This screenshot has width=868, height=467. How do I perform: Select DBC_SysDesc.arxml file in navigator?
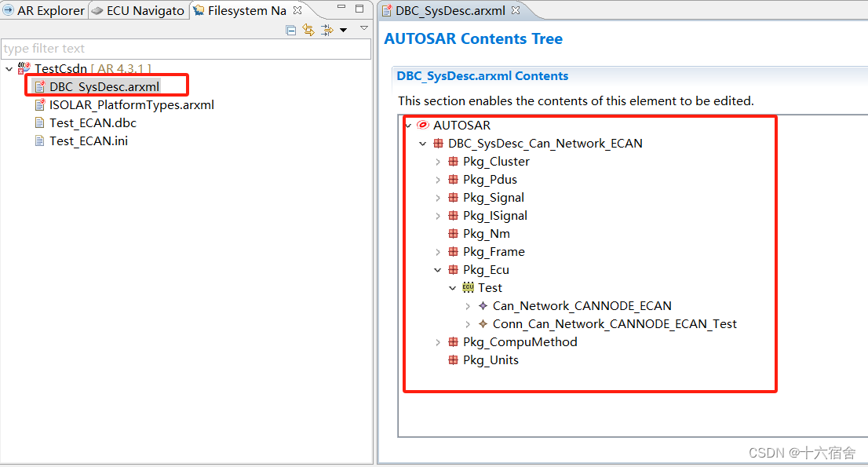[104, 86]
